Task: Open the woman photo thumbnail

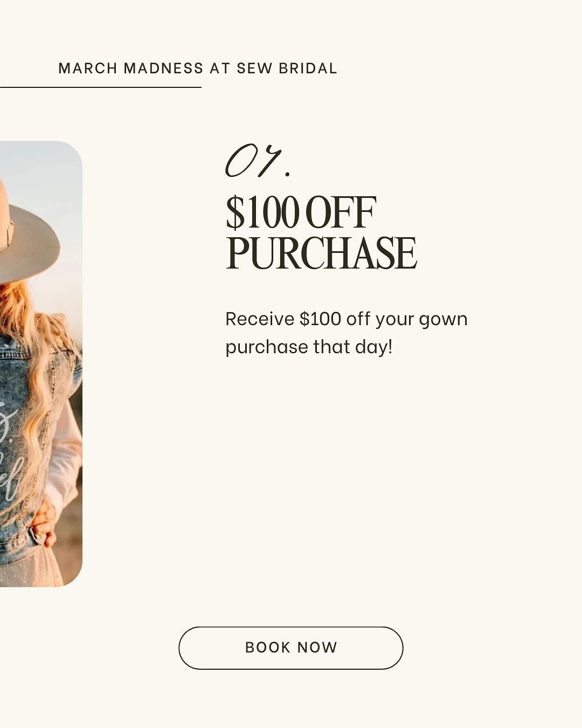Action: pos(41,364)
